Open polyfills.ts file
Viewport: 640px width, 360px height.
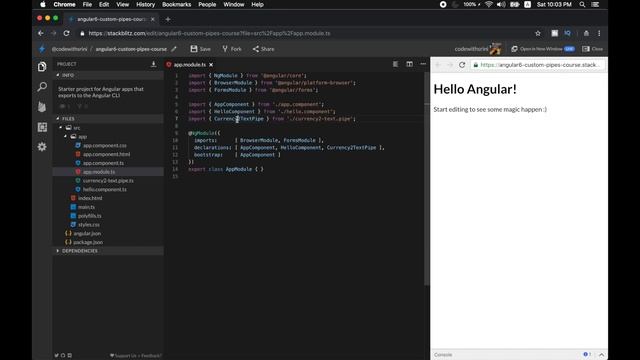click(89, 216)
